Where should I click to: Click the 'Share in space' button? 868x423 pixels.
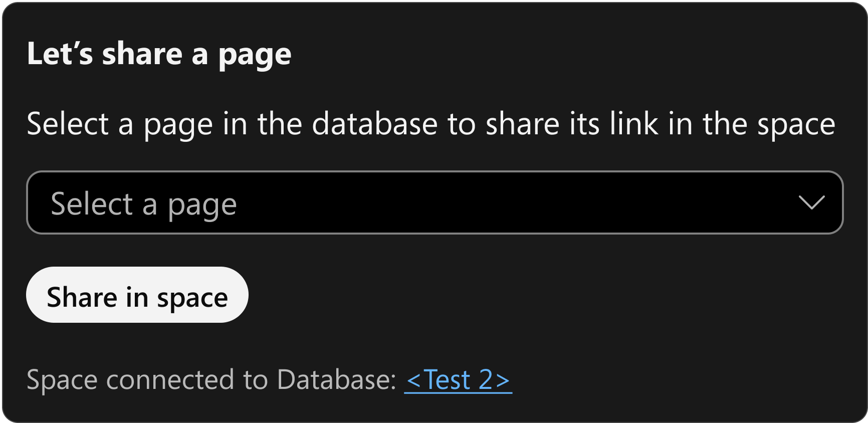(x=137, y=295)
